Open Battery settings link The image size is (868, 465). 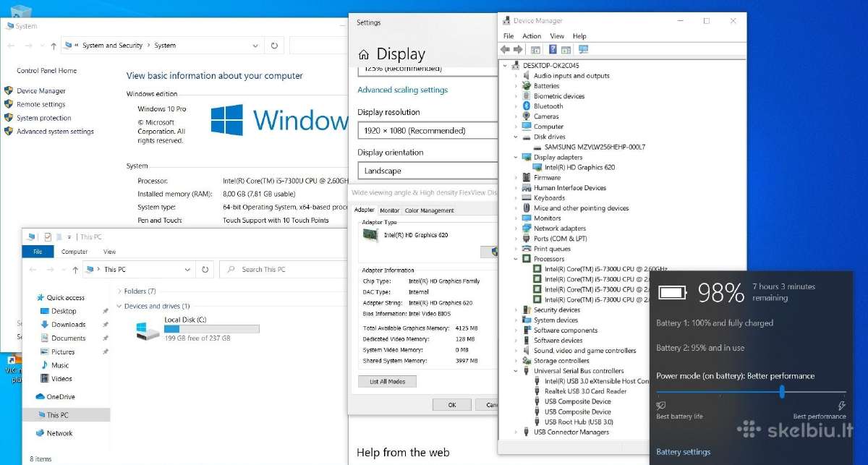pyautogui.click(x=684, y=452)
